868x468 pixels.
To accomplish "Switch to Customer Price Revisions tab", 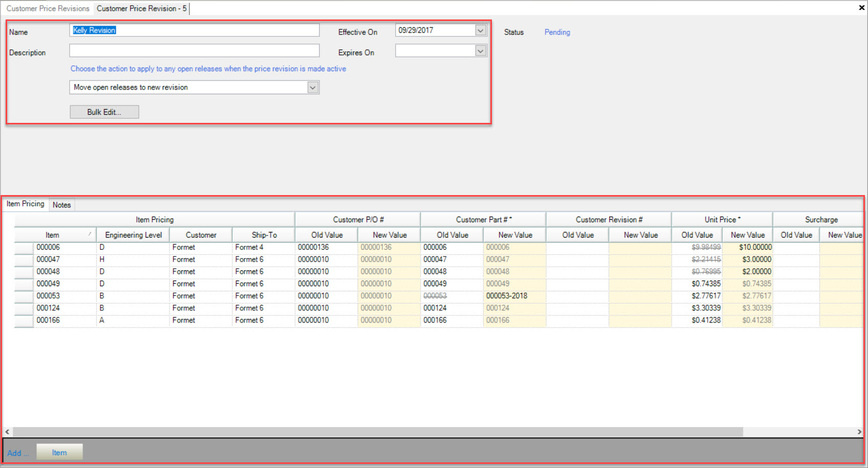I will click(48, 8).
